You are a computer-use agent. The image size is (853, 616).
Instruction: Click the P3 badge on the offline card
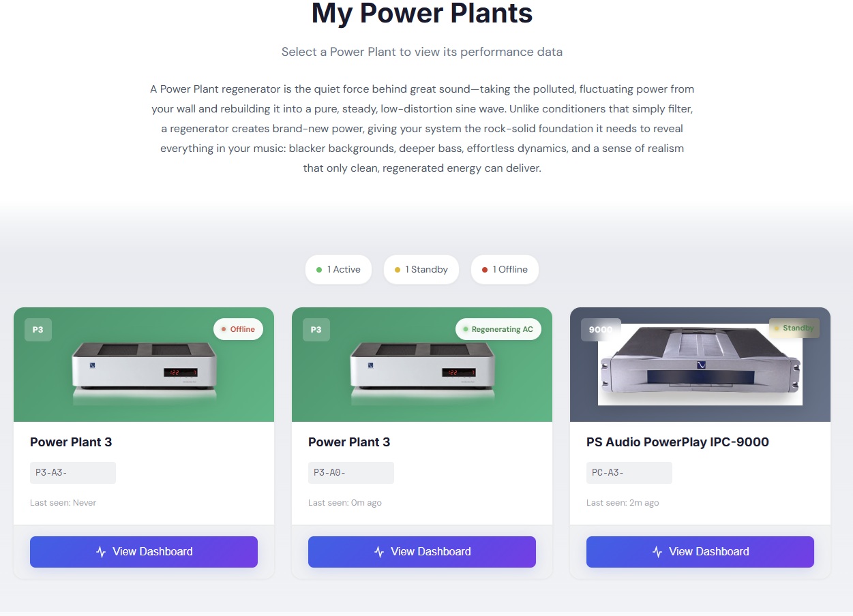[x=38, y=330]
